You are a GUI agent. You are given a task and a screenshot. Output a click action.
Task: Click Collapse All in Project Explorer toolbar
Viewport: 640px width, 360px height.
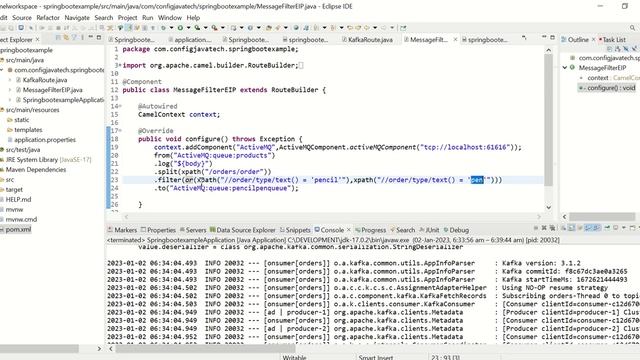tap(58, 38)
